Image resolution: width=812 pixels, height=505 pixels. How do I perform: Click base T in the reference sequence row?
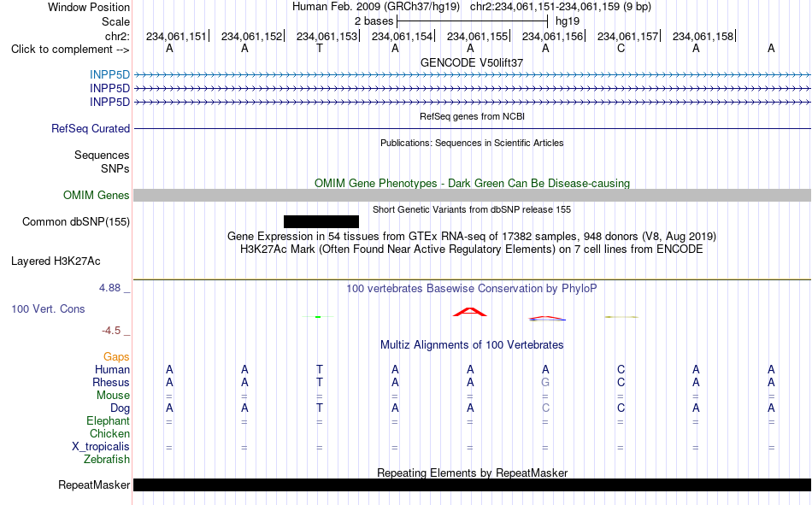coord(320,49)
